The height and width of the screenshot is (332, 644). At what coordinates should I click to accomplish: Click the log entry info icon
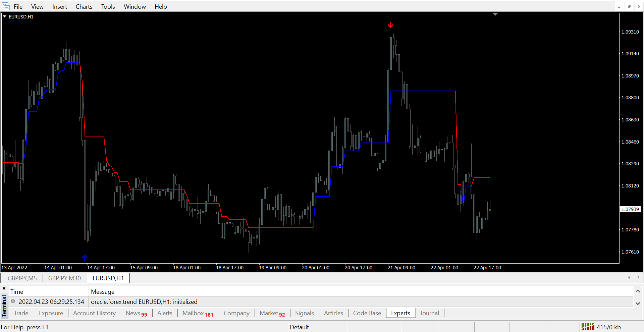tap(13, 301)
